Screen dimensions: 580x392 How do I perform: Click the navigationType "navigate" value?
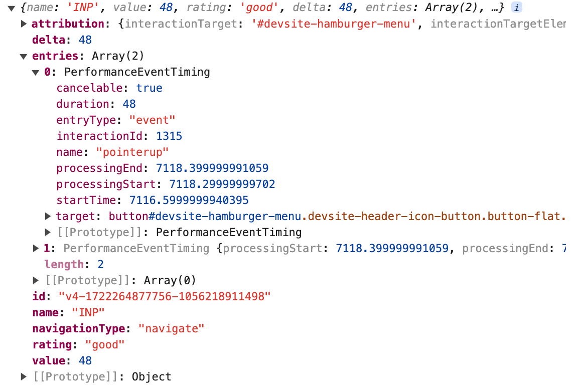pos(172,328)
